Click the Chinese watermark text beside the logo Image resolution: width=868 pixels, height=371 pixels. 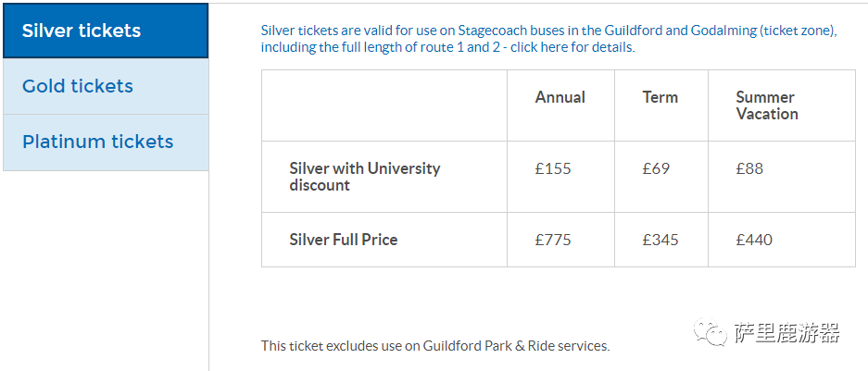point(786,333)
